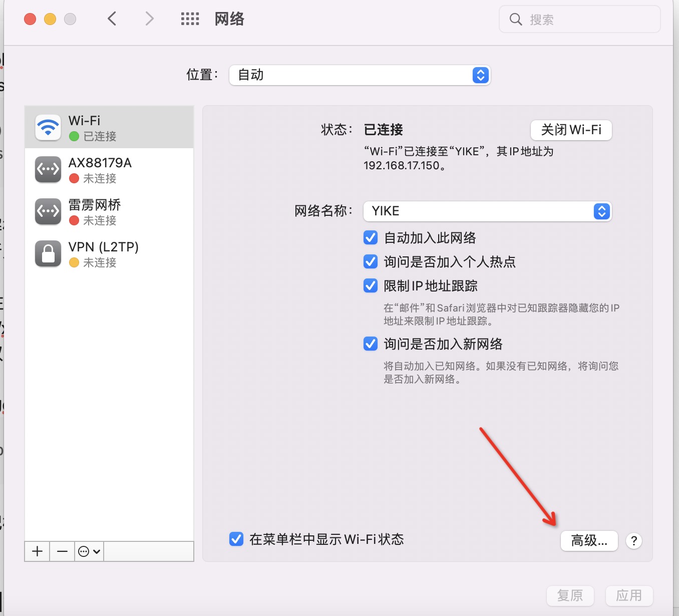Screen dimensions: 679x616
Task: Uncheck 询问是否加入个人热点
Action: coord(371,261)
